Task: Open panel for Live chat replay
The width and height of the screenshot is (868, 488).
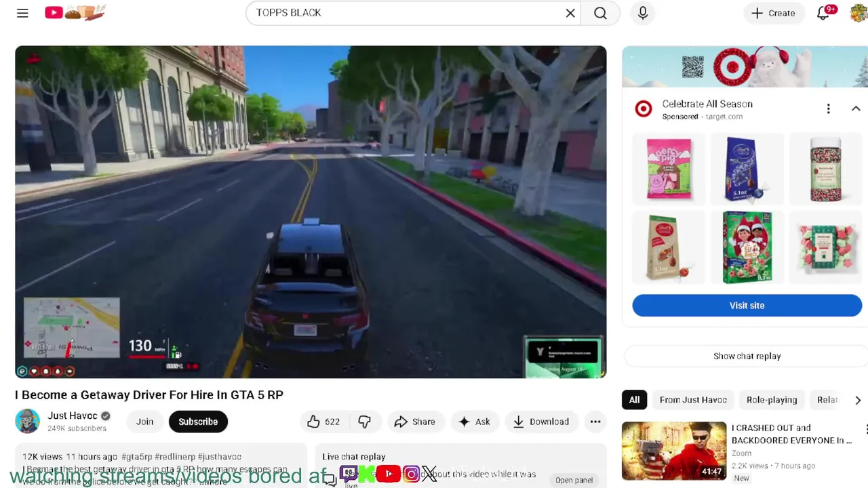Action: pyautogui.click(x=574, y=480)
